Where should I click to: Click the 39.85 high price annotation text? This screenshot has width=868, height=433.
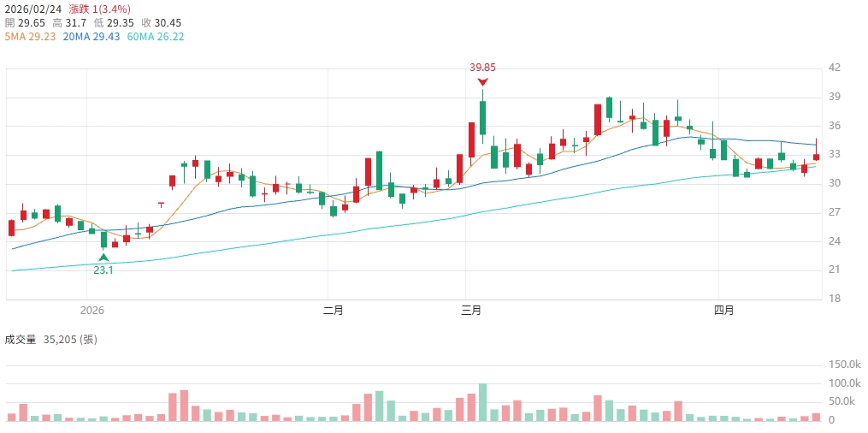[x=483, y=67]
